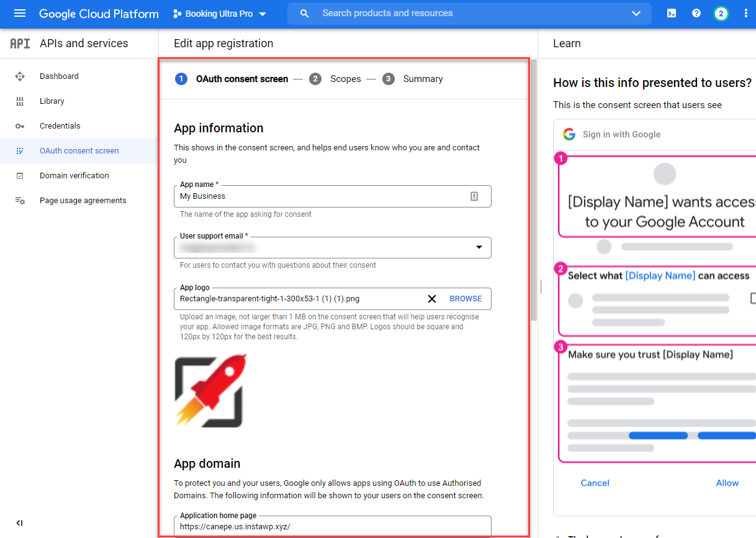Go to step 2 Scopes
This screenshot has width=756, height=538.
click(335, 79)
